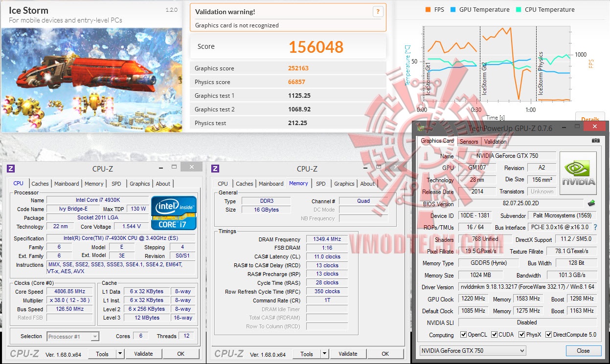The image size is (610, 364).
Task: Click the DRAM Frequency value 1349.4 MHz
Action: (326, 239)
